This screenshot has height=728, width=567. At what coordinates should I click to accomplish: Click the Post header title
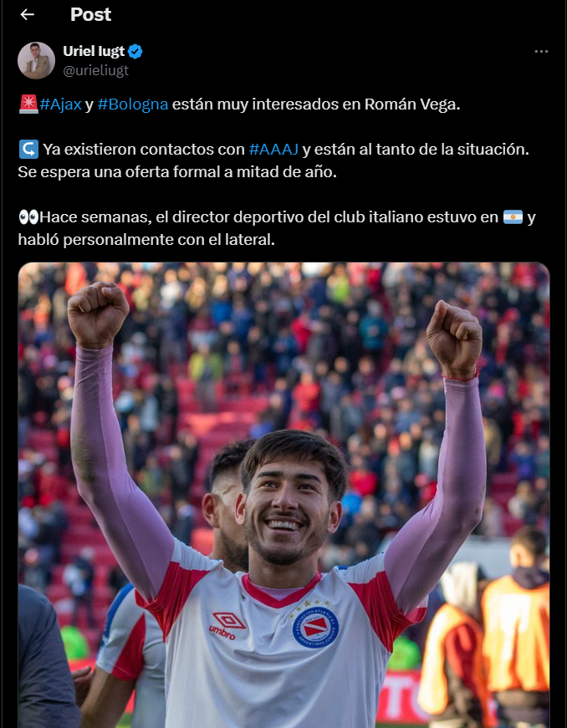pyautogui.click(x=90, y=15)
